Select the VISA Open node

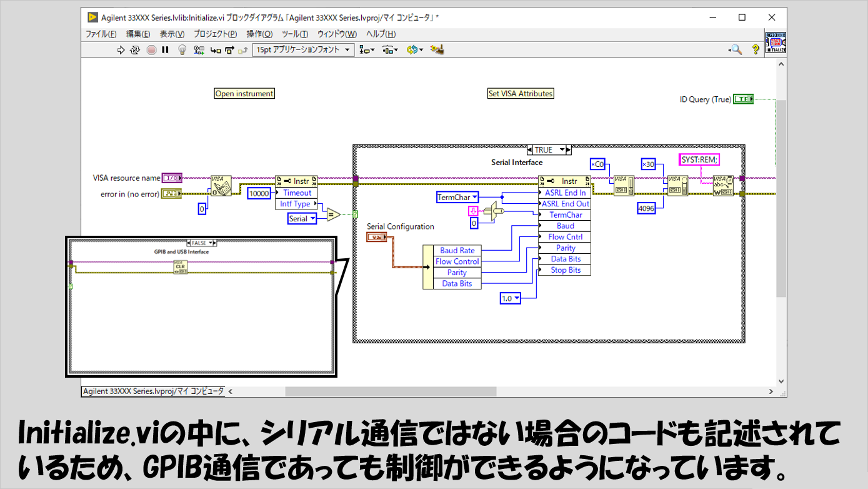coord(221,186)
